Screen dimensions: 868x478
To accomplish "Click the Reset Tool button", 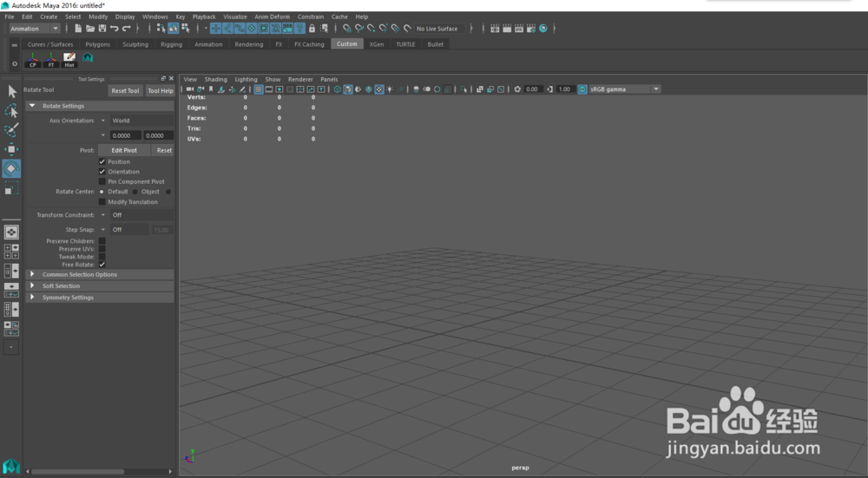I will [x=125, y=91].
